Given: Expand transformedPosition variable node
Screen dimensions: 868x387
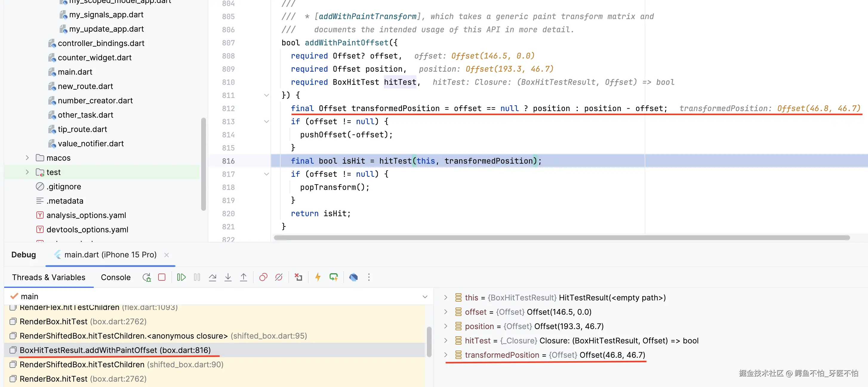Looking at the screenshot, I should (445, 355).
